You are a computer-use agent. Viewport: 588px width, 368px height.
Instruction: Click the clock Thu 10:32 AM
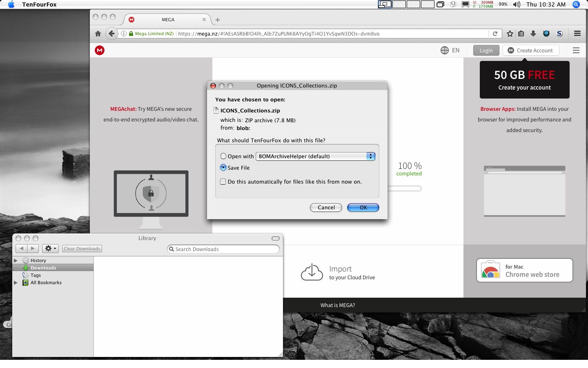[x=546, y=4]
